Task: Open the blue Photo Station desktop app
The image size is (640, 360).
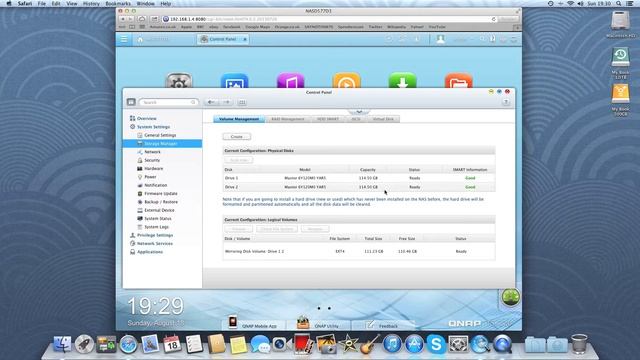Action: (x=235, y=80)
